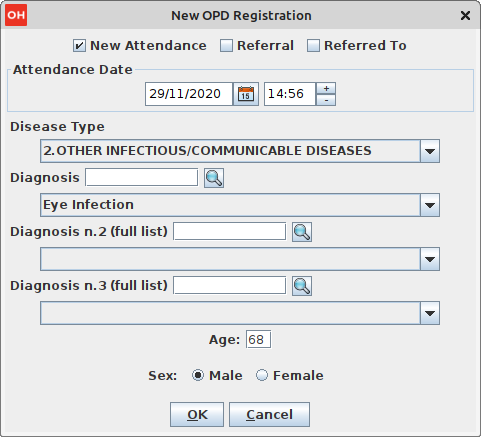Image resolution: width=481 pixels, height=437 pixels.
Task: Focus the Age input field
Action: coord(258,339)
